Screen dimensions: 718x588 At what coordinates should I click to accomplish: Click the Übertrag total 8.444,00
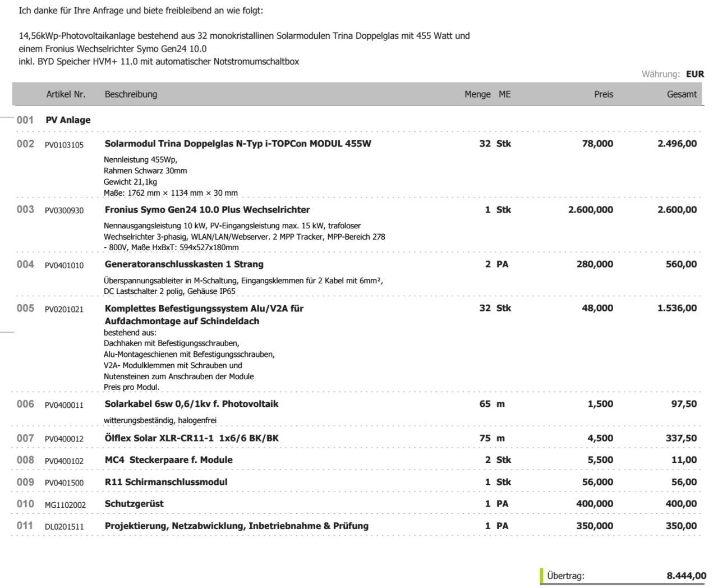pos(686,576)
